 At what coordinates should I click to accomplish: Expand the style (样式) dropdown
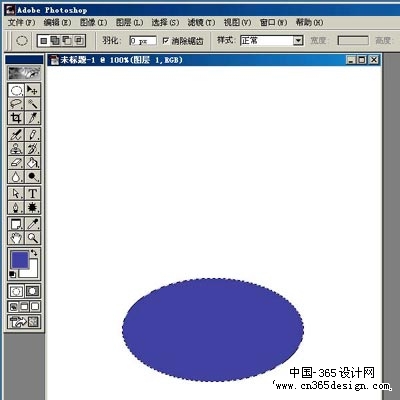(x=298, y=41)
